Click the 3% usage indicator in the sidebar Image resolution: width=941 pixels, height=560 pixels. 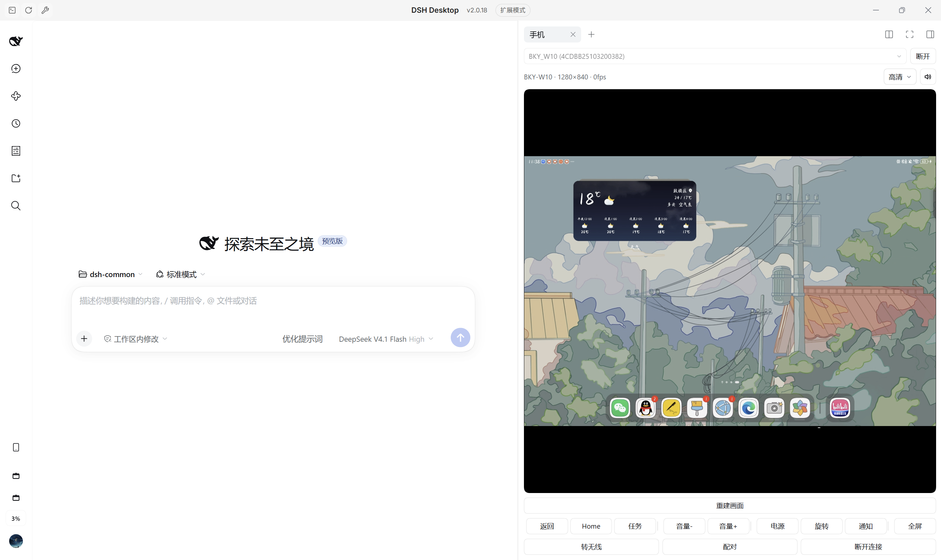pyautogui.click(x=16, y=519)
